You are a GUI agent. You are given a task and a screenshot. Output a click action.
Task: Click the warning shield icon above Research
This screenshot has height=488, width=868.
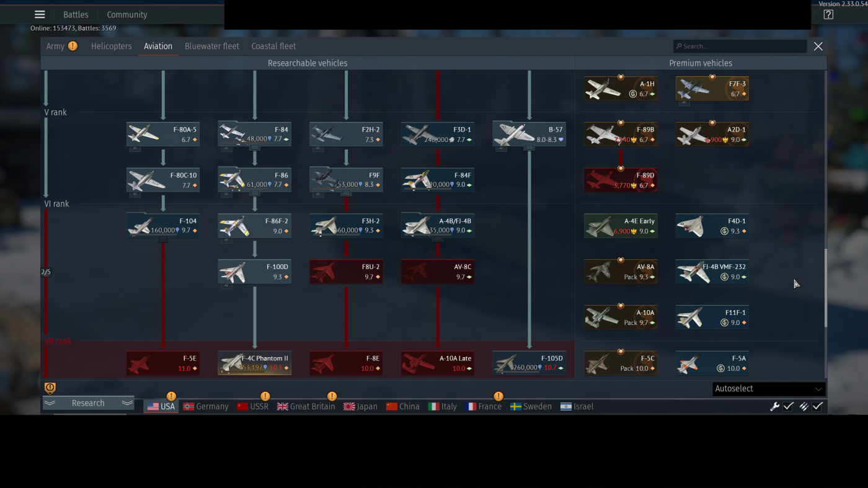[x=50, y=388]
